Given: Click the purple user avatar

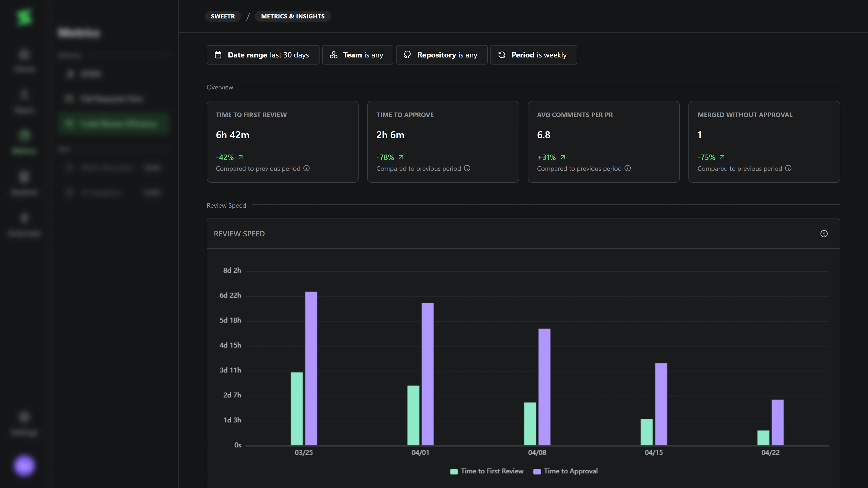Looking at the screenshot, I should tap(24, 466).
